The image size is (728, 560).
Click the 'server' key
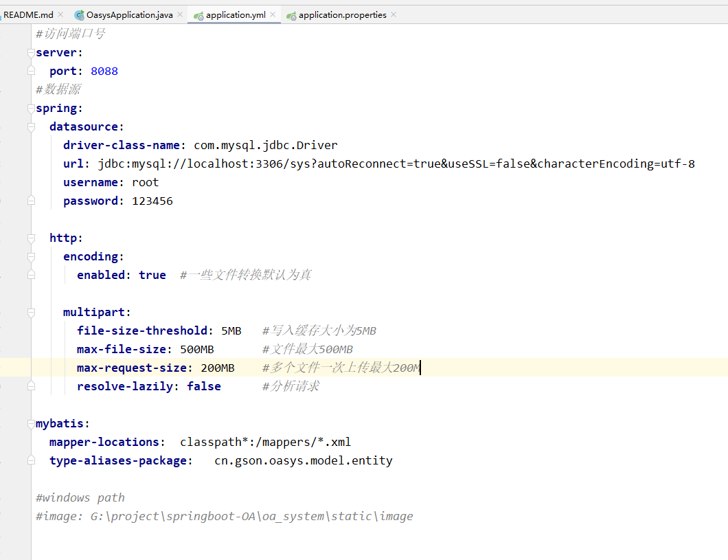point(56,52)
